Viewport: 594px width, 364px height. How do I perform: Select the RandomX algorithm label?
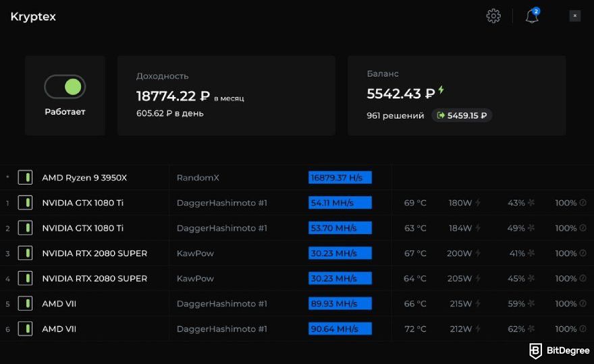(198, 177)
